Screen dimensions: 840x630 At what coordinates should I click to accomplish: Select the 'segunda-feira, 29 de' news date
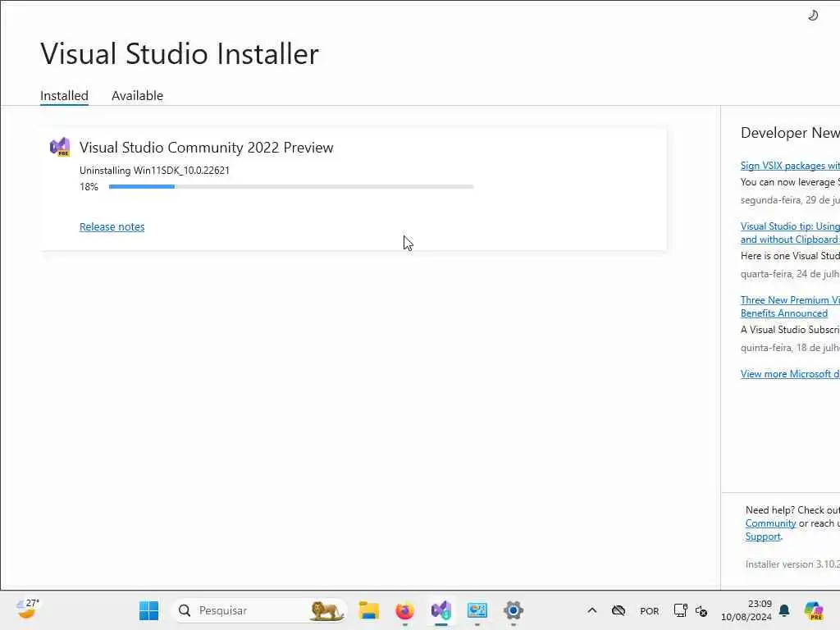coord(790,200)
